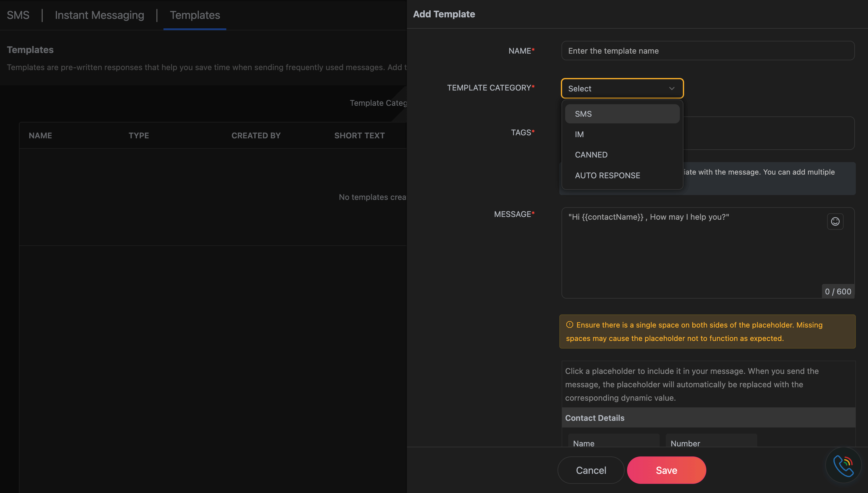The image size is (868, 493).
Task: Click the floating phone call icon
Action: [844, 465]
